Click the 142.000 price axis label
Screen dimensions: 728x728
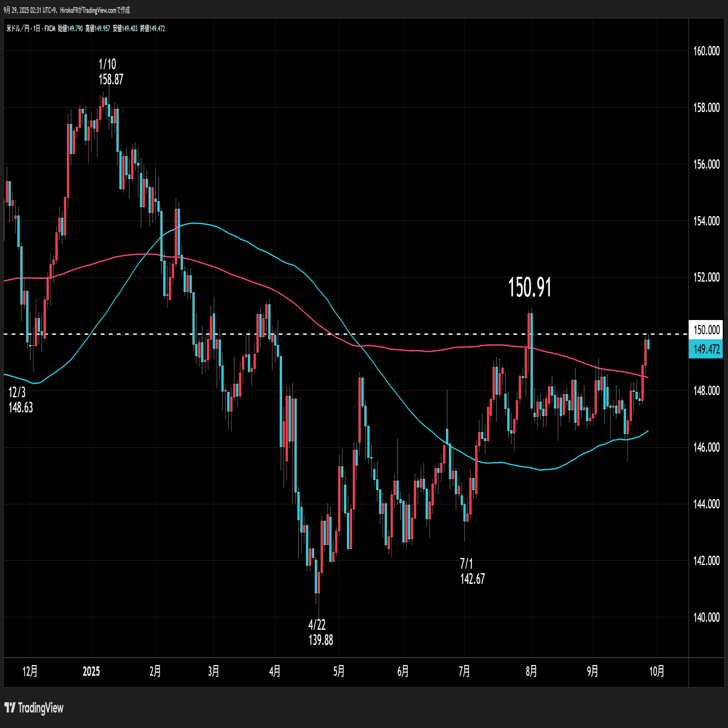pyautogui.click(x=707, y=561)
